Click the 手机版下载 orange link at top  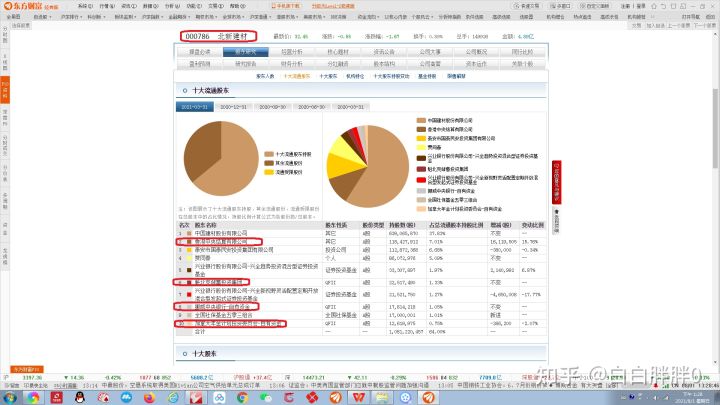286,6
